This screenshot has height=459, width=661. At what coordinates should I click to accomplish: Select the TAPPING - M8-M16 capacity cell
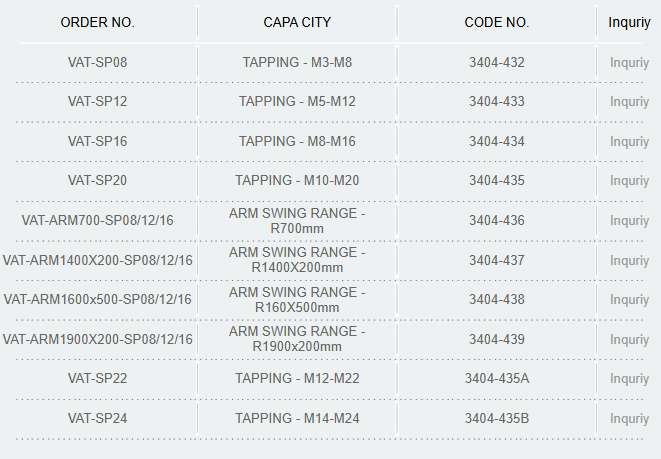pos(297,141)
